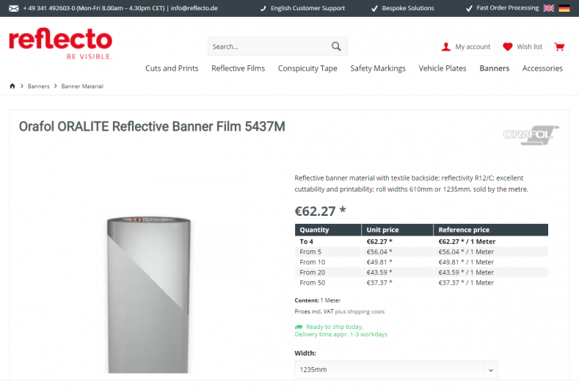Open Conspicuity Tape menu

307,68
